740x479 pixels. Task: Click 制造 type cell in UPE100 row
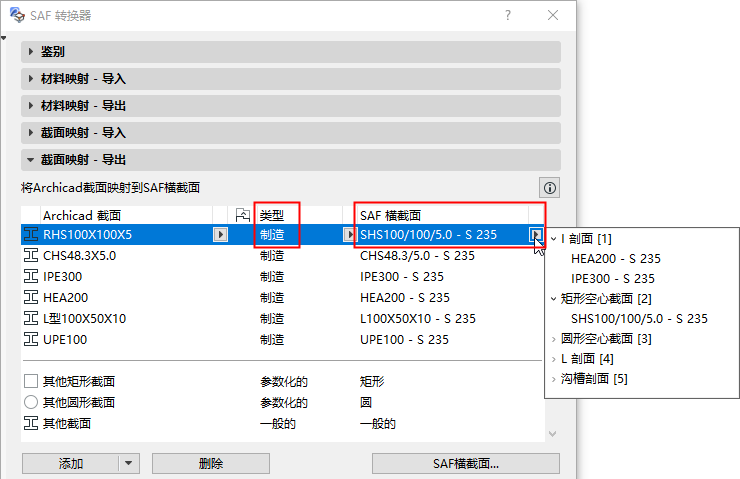pos(272,339)
